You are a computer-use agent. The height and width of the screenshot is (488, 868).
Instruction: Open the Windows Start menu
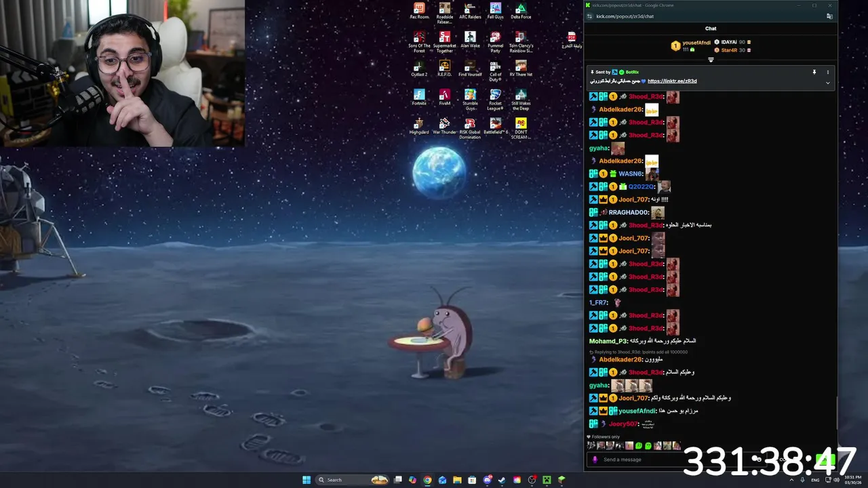(306, 480)
